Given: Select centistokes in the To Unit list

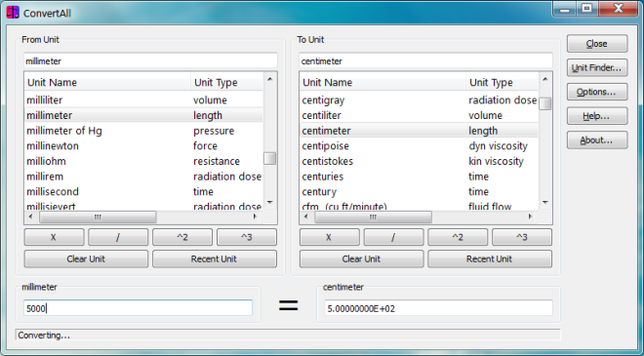Looking at the screenshot, I should coord(419,161).
